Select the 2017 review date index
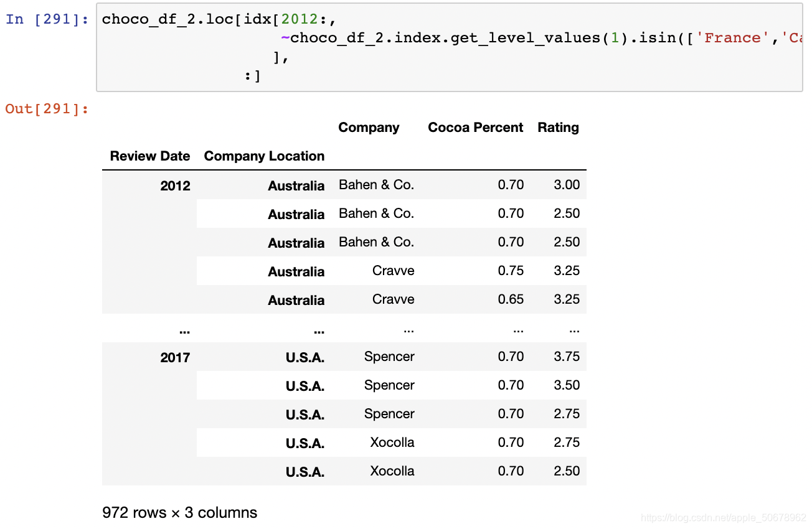812x529 pixels. pos(175,357)
